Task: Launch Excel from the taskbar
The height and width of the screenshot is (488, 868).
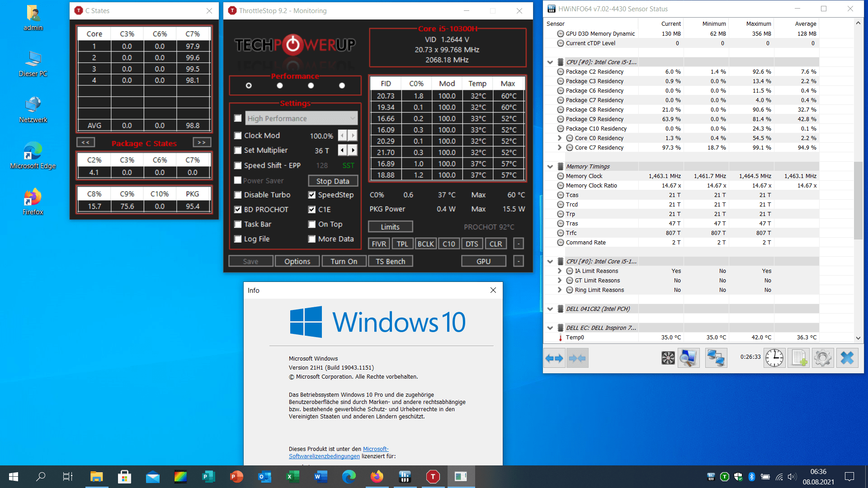Action: click(292, 477)
